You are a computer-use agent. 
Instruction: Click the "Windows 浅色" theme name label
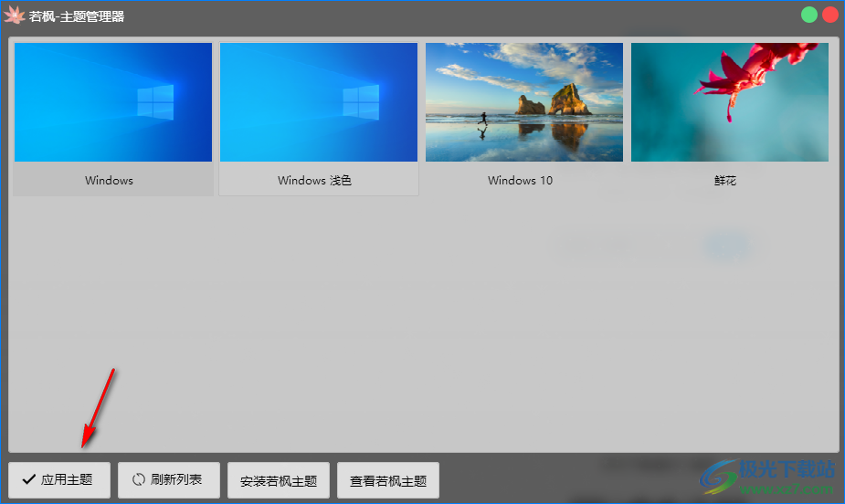[314, 181]
